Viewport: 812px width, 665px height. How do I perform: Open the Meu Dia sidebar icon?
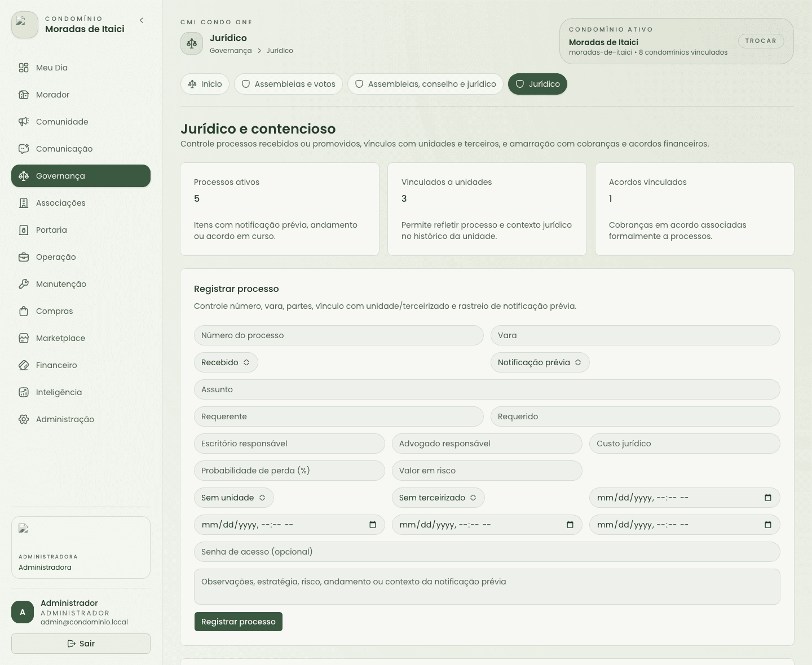(24, 68)
